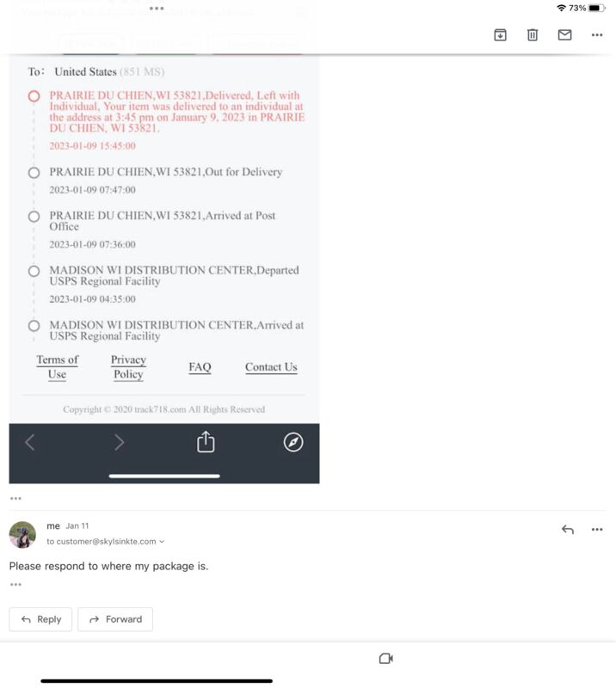Expand trimmed content dots below the tracking image
The width and height of the screenshot is (616, 688).
pos(15,499)
